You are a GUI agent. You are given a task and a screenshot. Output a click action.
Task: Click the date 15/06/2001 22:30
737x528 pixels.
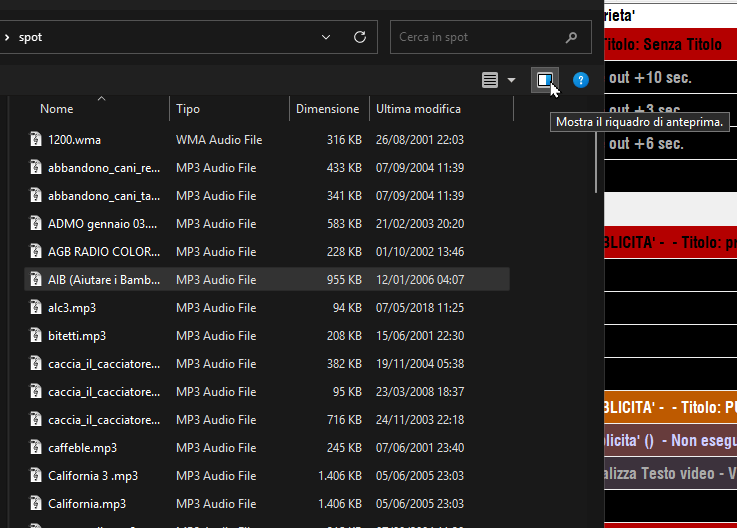coord(420,336)
